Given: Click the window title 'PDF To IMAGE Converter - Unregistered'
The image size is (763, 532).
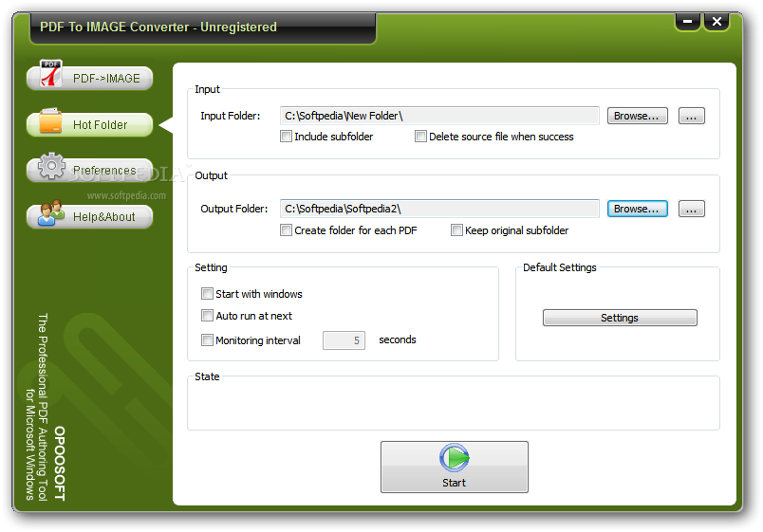Looking at the screenshot, I should (158, 27).
